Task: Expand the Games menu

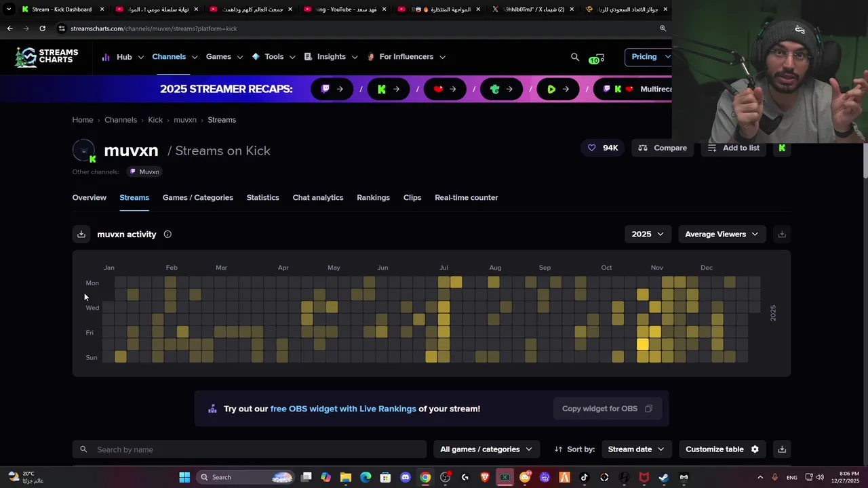Action: tap(224, 57)
